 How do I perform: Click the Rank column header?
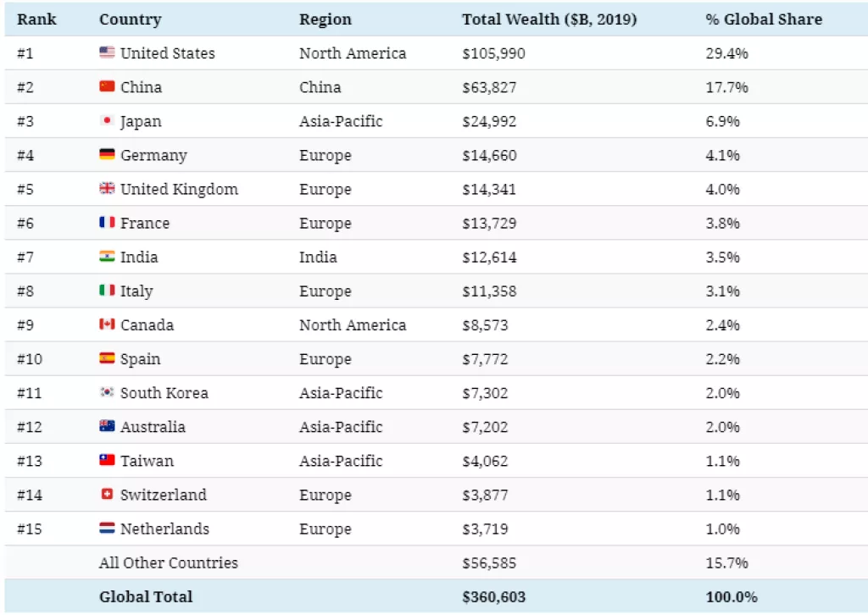coord(36,19)
